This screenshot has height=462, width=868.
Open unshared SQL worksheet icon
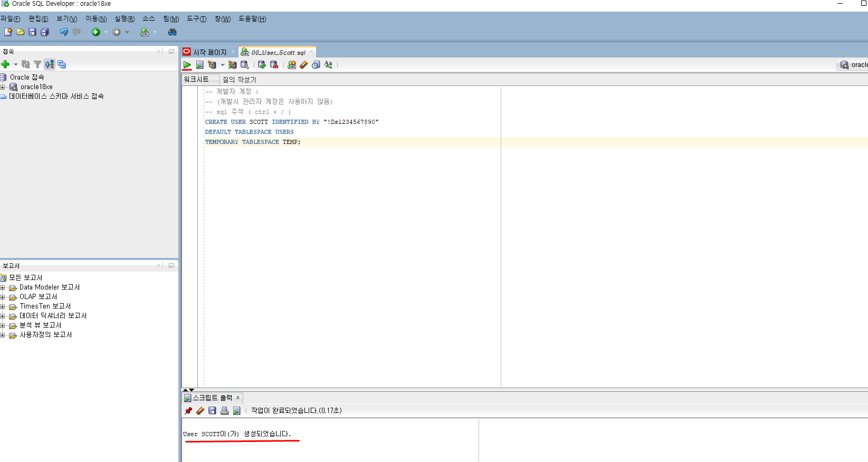pos(292,65)
